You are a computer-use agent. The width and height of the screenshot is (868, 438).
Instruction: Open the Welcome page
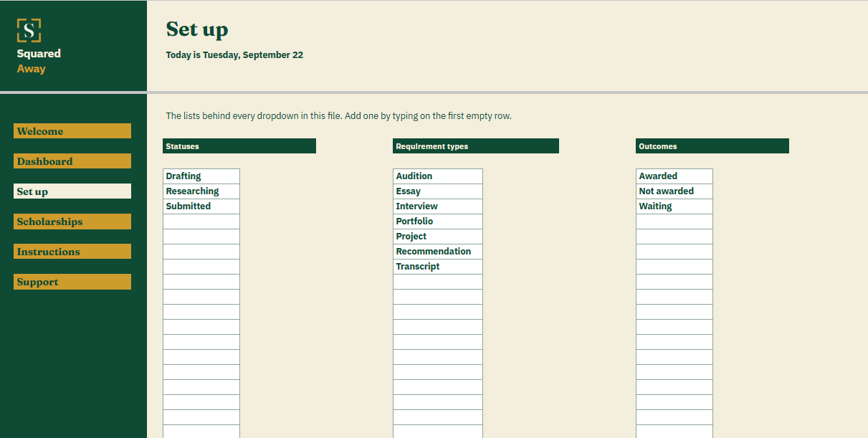point(72,131)
